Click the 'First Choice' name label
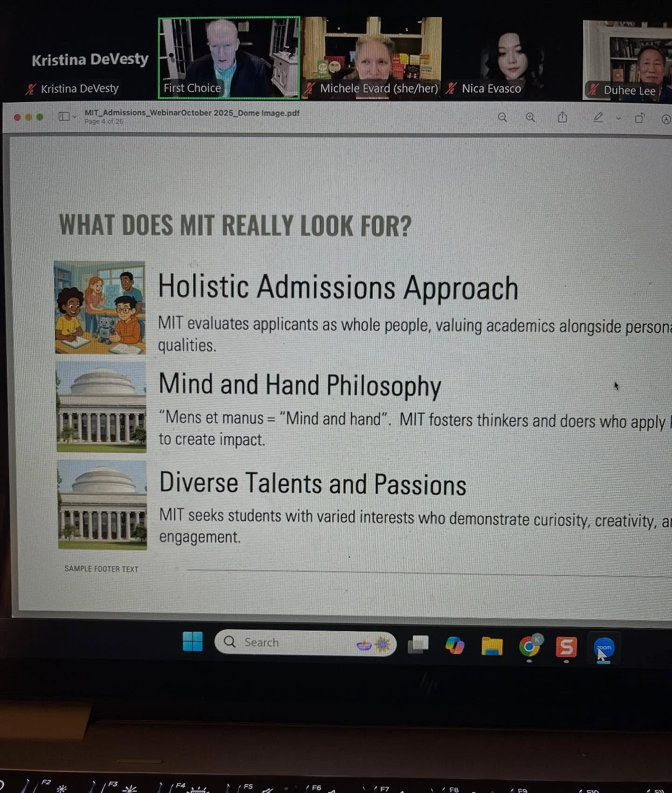672x793 pixels. pyautogui.click(x=192, y=88)
